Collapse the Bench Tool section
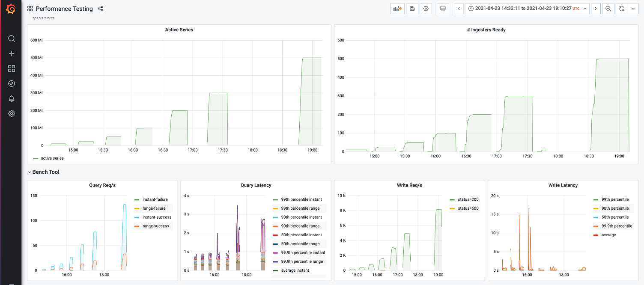 pos(45,172)
